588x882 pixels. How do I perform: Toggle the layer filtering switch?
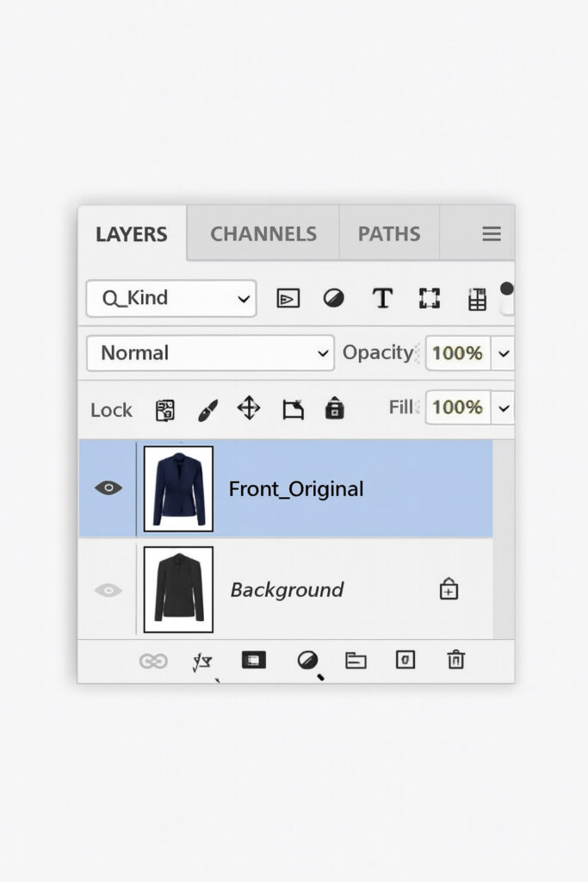tap(506, 297)
